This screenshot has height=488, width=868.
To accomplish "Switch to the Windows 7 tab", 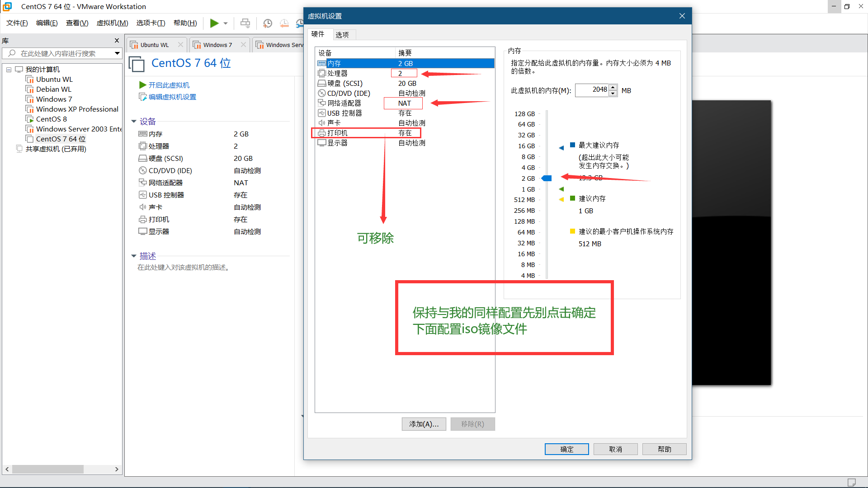I will 217,45.
